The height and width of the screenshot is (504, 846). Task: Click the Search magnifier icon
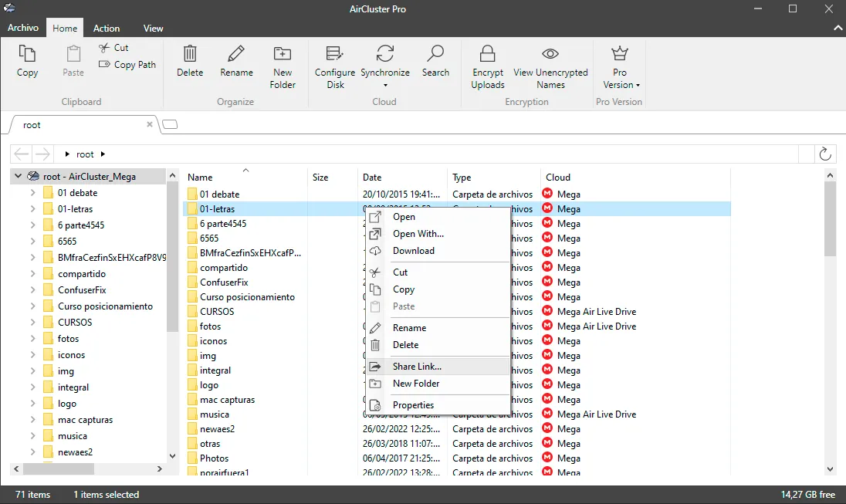[435, 53]
